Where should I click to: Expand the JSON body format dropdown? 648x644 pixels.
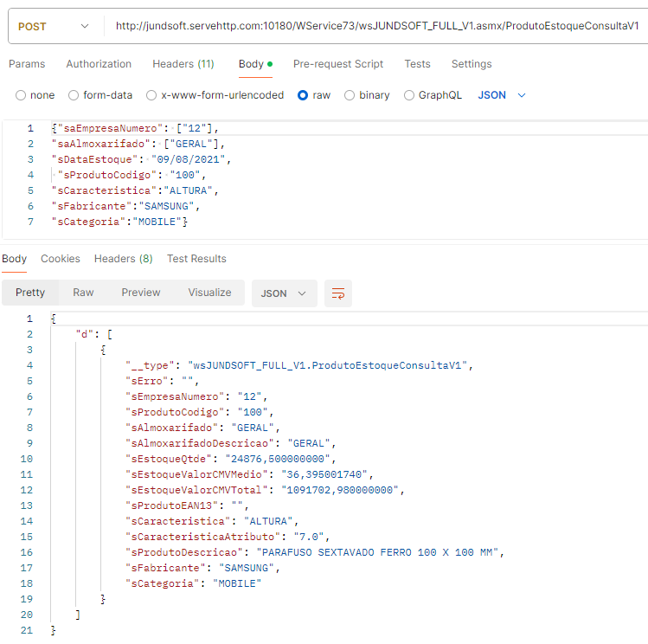point(502,95)
